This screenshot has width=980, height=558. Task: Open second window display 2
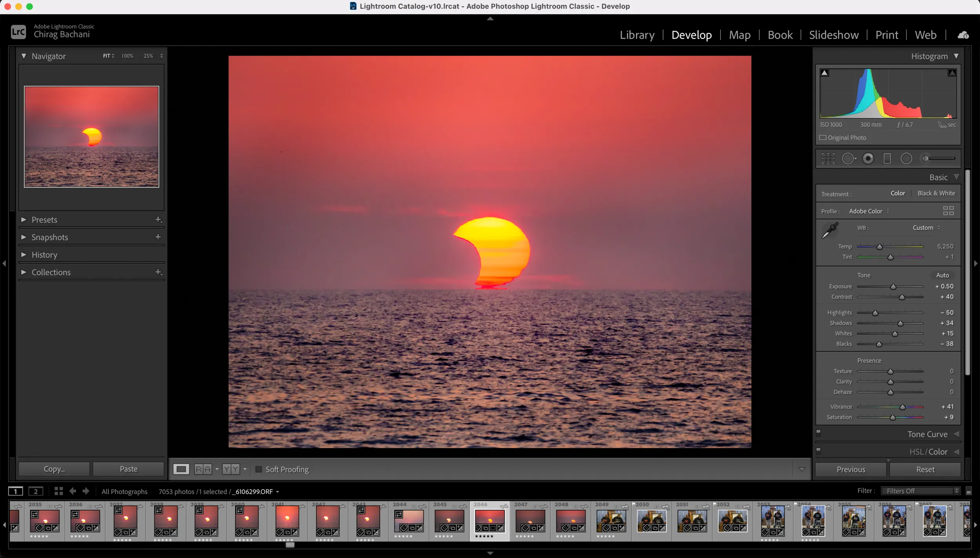point(36,491)
